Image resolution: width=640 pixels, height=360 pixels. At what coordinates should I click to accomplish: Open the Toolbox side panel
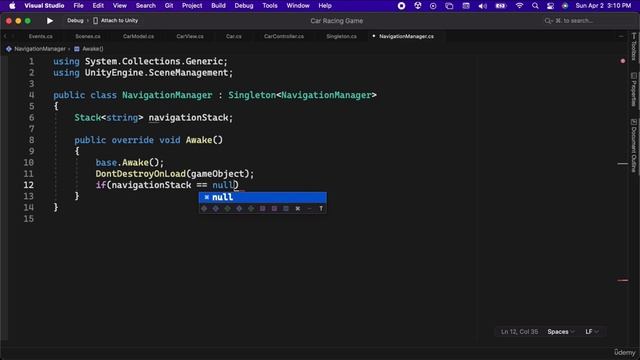point(633,46)
